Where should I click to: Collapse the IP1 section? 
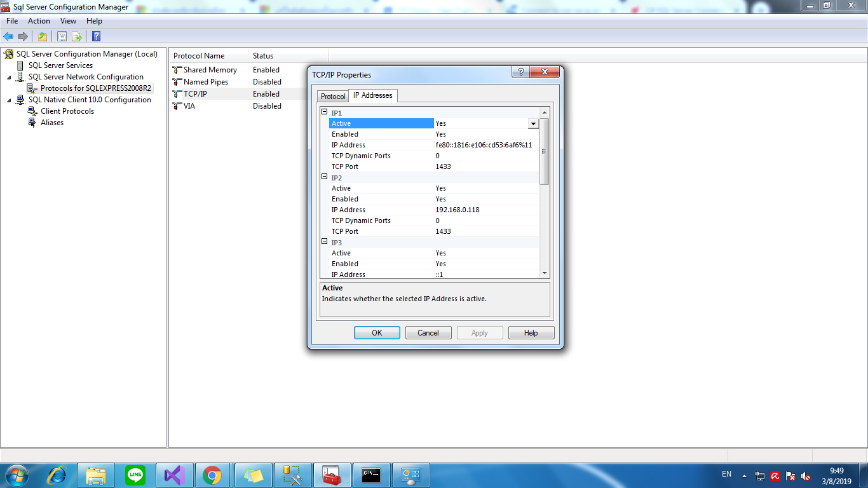(x=325, y=112)
